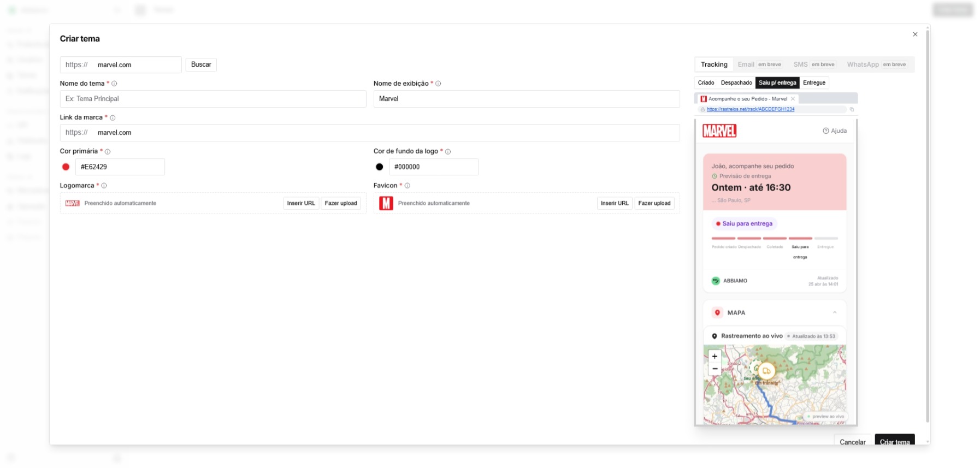The image size is (980, 468).
Task: Open the red primary color swatch
Action: pyautogui.click(x=66, y=167)
